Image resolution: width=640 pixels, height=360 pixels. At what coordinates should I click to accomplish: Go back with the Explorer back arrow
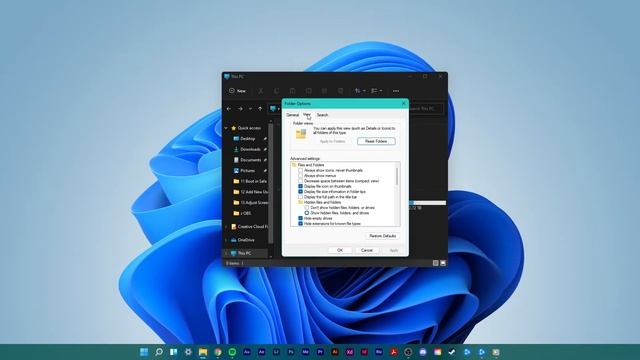(229, 109)
